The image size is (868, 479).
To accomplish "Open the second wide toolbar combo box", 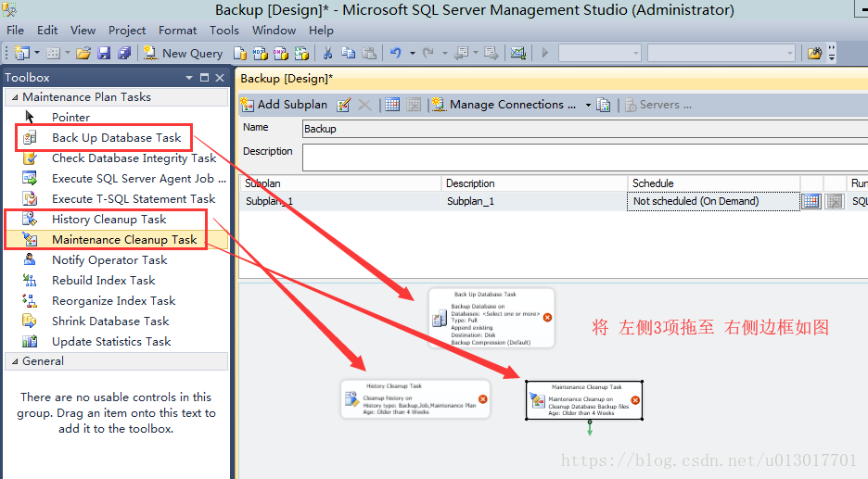I will [721, 53].
